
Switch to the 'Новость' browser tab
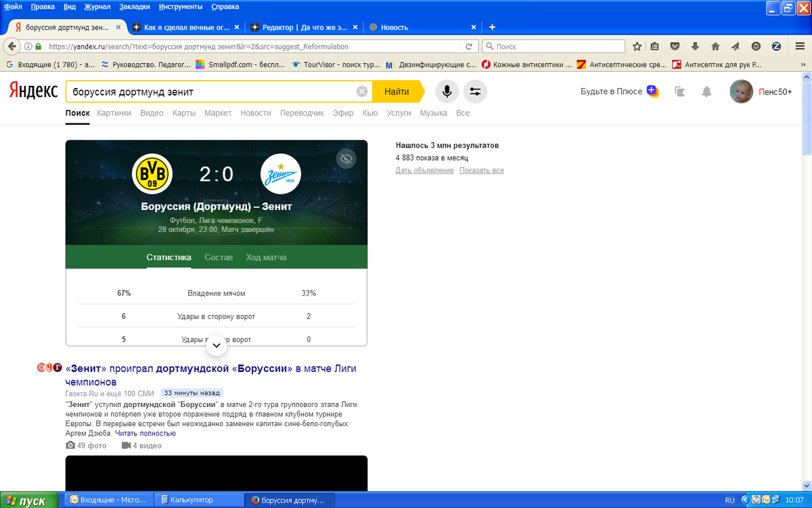pos(422,27)
